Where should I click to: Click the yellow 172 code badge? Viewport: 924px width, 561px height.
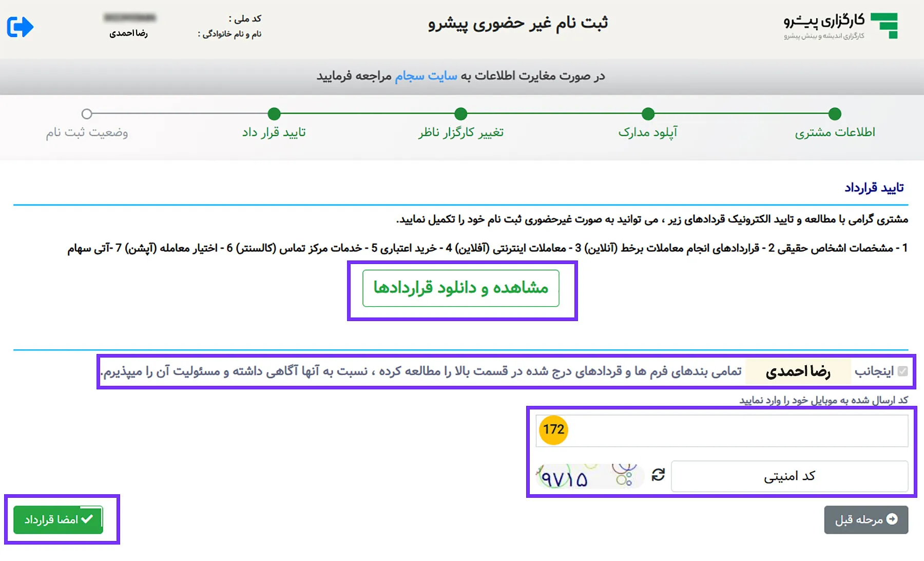[552, 431]
